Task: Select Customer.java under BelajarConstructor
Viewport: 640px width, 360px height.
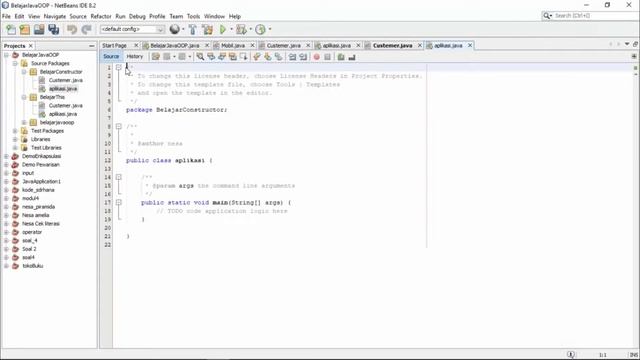Action: click(x=66, y=80)
